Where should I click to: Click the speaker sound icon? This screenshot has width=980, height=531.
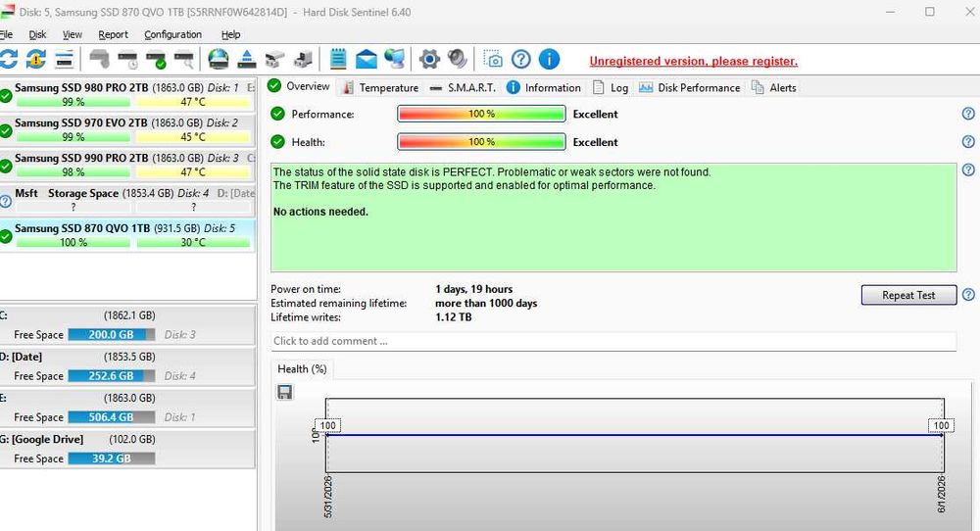(458, 60)
